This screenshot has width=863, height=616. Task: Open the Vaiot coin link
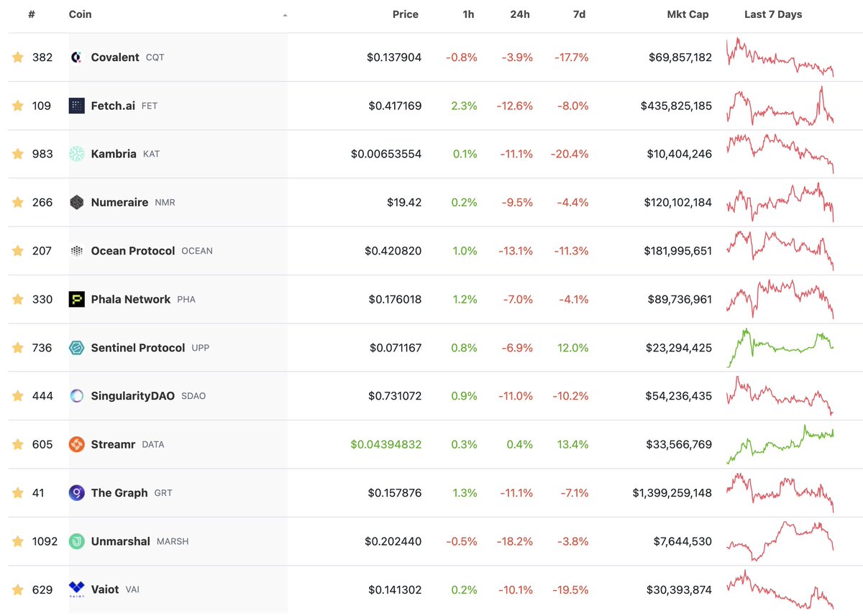pos(105,589)
